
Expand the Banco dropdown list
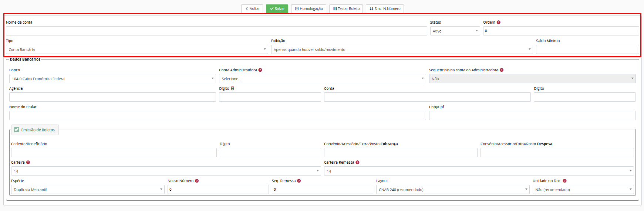[112, 79]
